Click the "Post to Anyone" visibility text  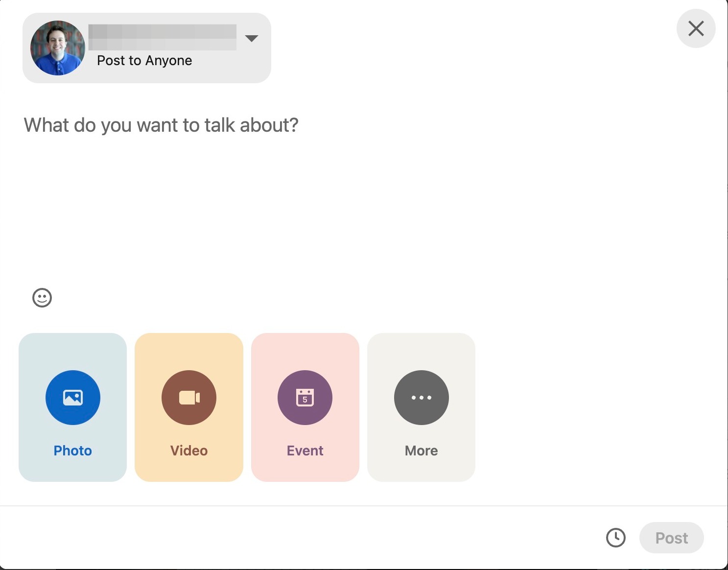pos(144,61)
